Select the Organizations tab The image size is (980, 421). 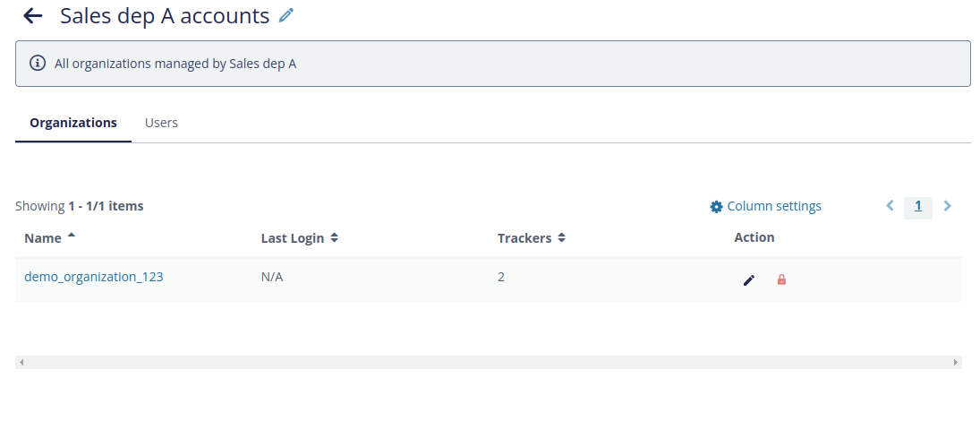pos(73,123)
